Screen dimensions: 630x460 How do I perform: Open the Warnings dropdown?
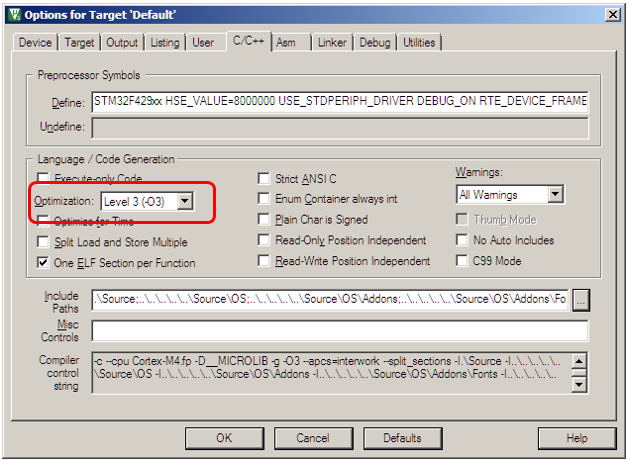pyautogui.click(x=555, y=195)
